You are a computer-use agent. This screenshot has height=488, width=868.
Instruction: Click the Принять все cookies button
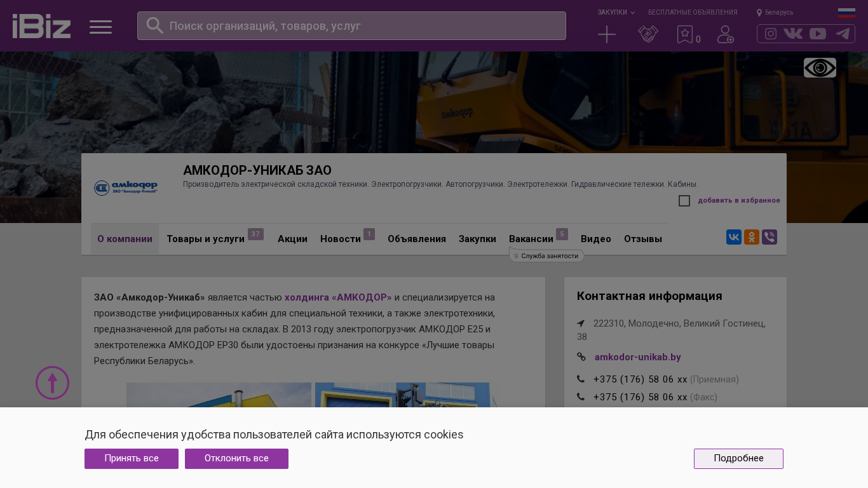[x=132, y=459]
